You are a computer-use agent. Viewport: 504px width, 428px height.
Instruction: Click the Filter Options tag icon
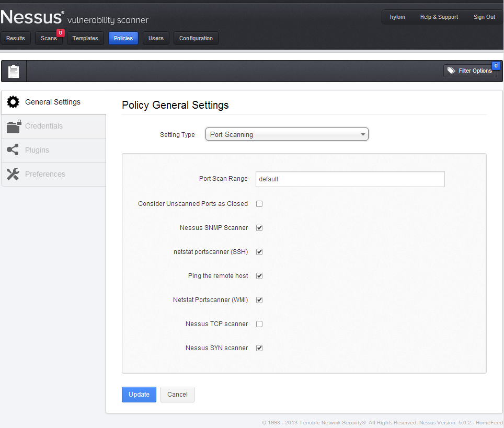click(x=451, y=71)
